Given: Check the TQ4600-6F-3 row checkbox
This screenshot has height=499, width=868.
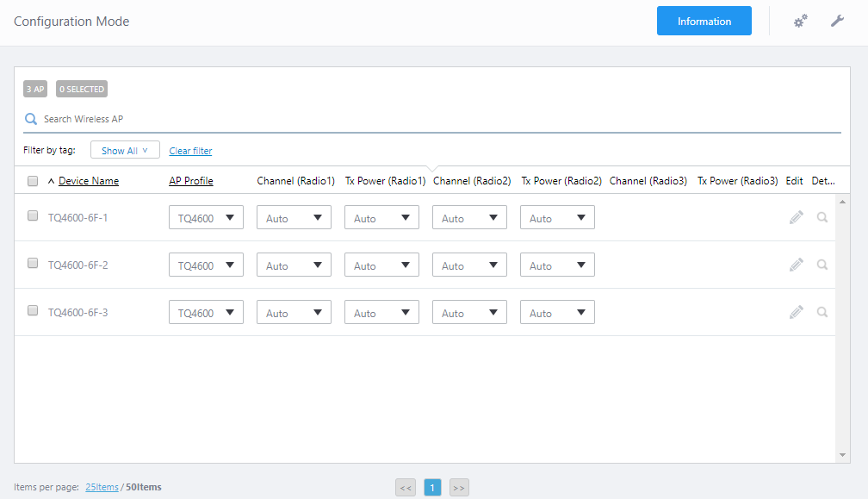Looking at the screenshot, I should [33, 310].
